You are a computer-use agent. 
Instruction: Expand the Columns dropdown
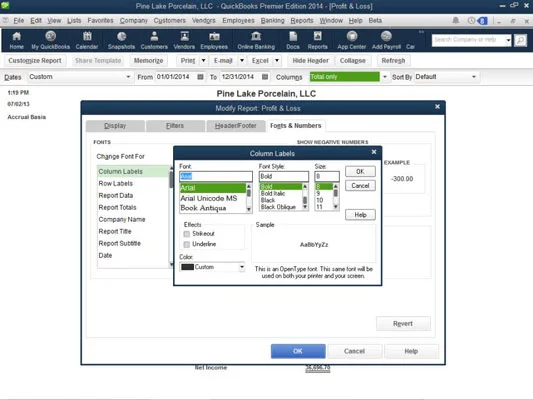pos(385,77)
